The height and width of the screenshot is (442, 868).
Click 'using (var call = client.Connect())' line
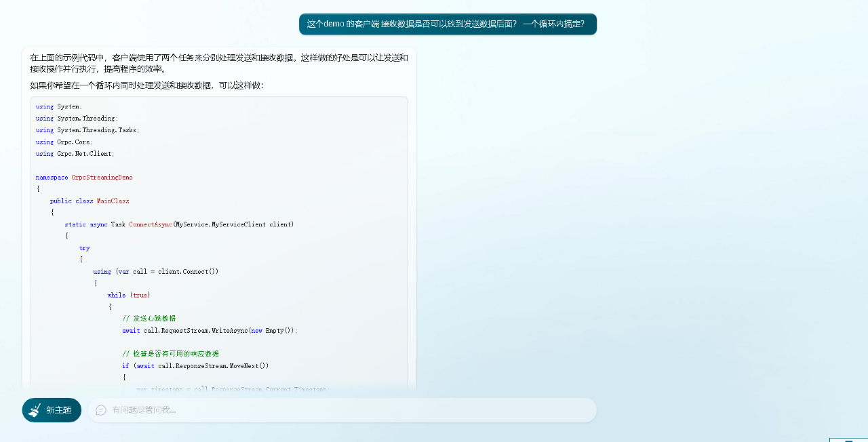tap(156, 271)
